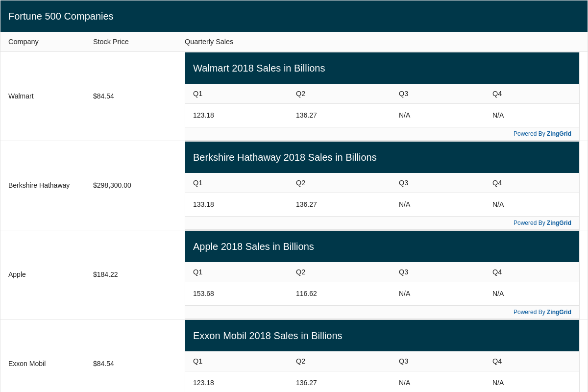Open ZingGrid link in Apple grid
The width and height of the screenshot is (588, 392).
click(559, 312)
